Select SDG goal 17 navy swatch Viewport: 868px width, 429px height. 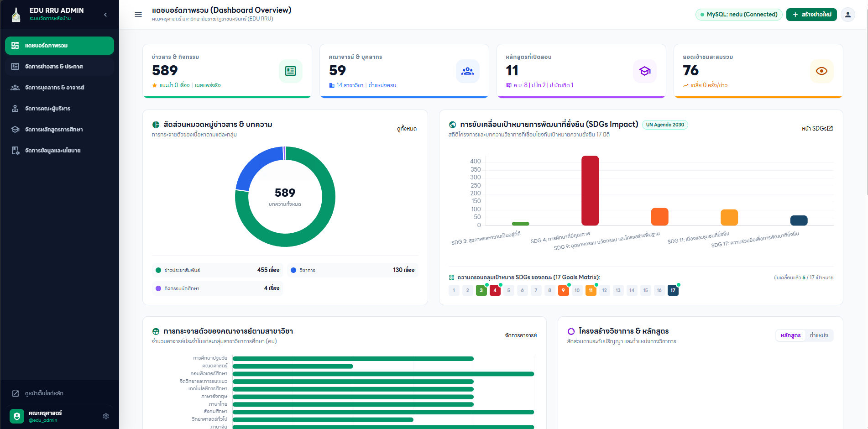(673, 290)
